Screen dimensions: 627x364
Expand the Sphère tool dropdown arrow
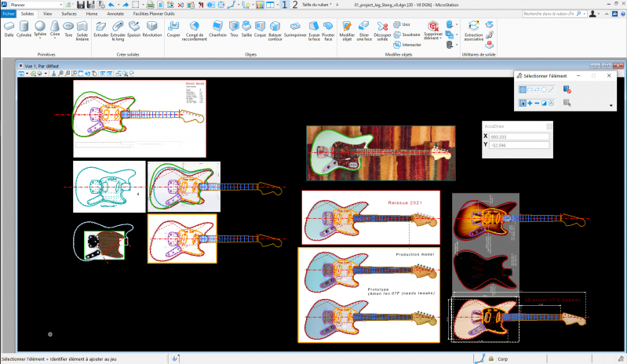click(x=39, y=39)
